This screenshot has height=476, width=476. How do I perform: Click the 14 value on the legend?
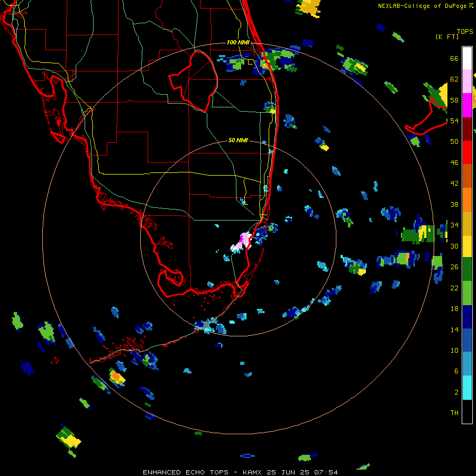[x=454, y=329]
